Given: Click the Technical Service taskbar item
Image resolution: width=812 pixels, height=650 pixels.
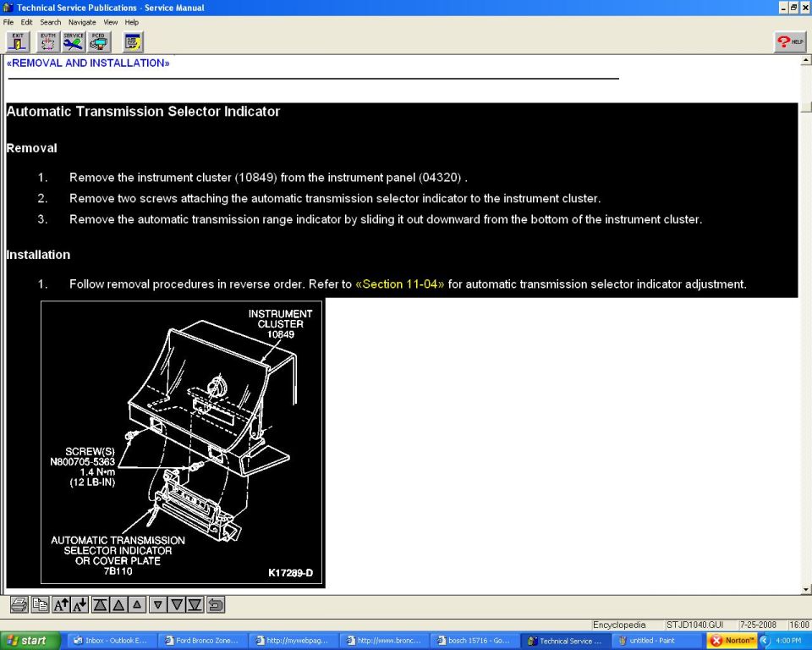Looking at the screenshot, I should (x=565, y=641).
